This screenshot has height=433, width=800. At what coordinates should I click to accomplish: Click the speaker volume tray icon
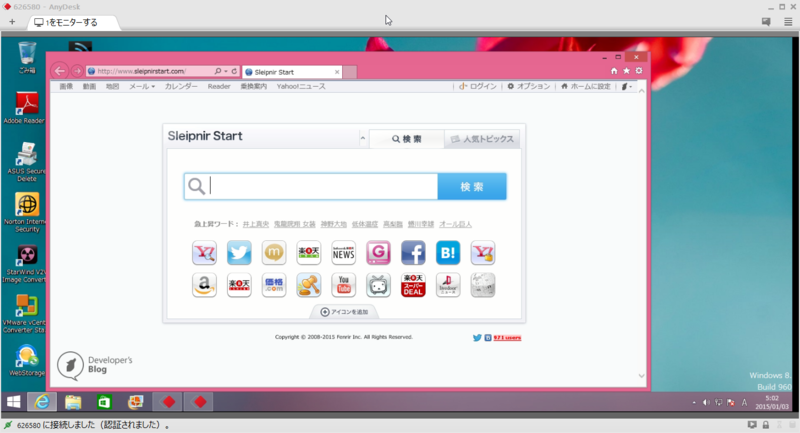click(706, 402)
